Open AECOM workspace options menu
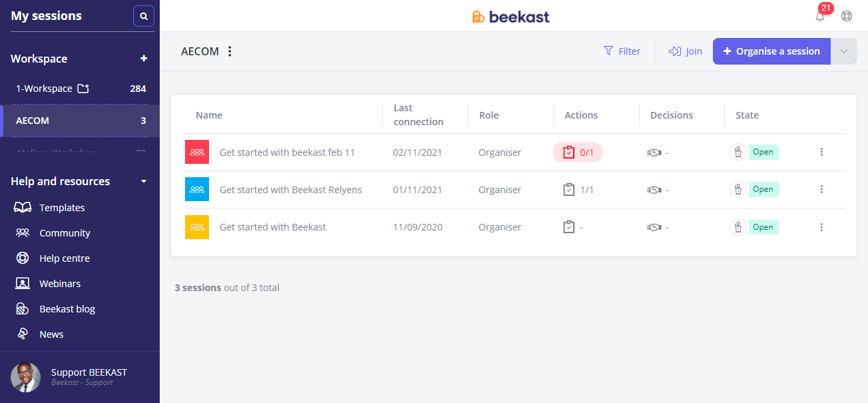 [x=230, y=51]
